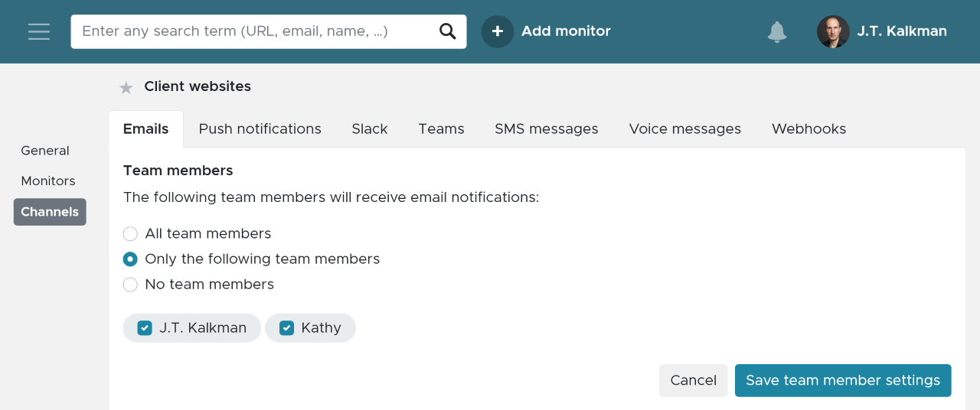Select the No team members radio
Viewport: 980px width, 410px height.
pyautogui.click(x=130, y=285)
